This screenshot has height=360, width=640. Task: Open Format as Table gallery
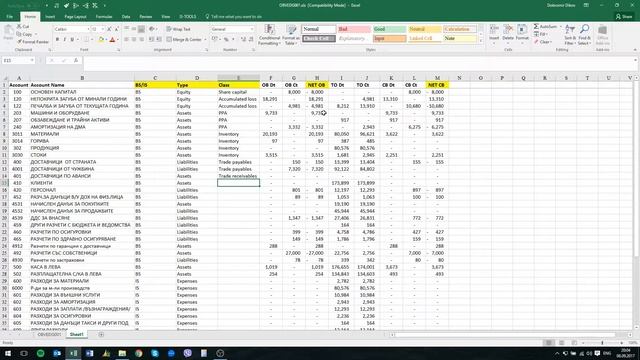pyautogui.click(x=291, y=34)
